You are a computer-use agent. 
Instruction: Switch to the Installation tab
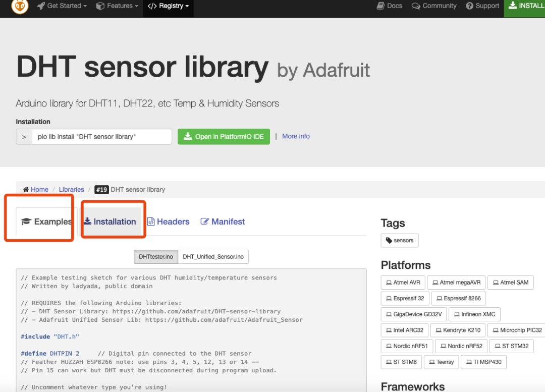click(110, 221)
